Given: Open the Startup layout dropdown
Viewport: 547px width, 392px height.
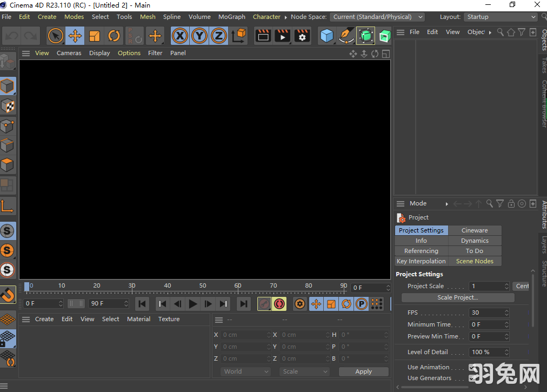Looking at the screenshot, I should point(500,17).
